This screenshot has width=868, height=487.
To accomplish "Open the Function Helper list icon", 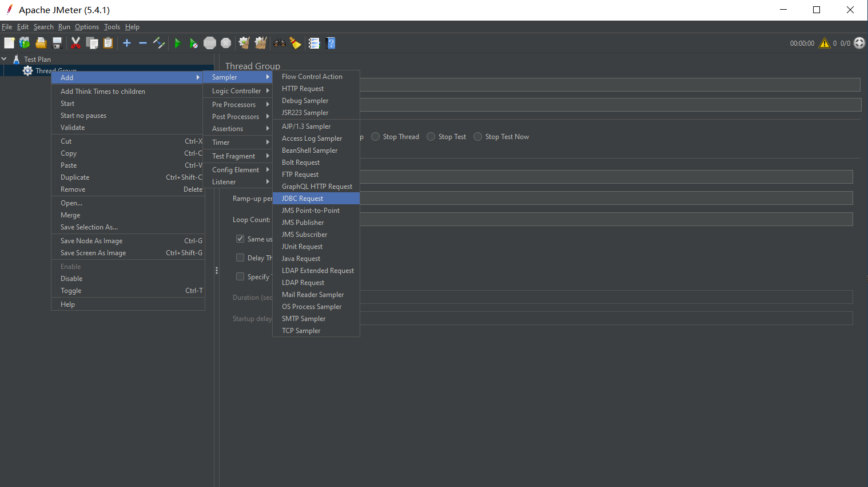I will (x=314, y=43).
